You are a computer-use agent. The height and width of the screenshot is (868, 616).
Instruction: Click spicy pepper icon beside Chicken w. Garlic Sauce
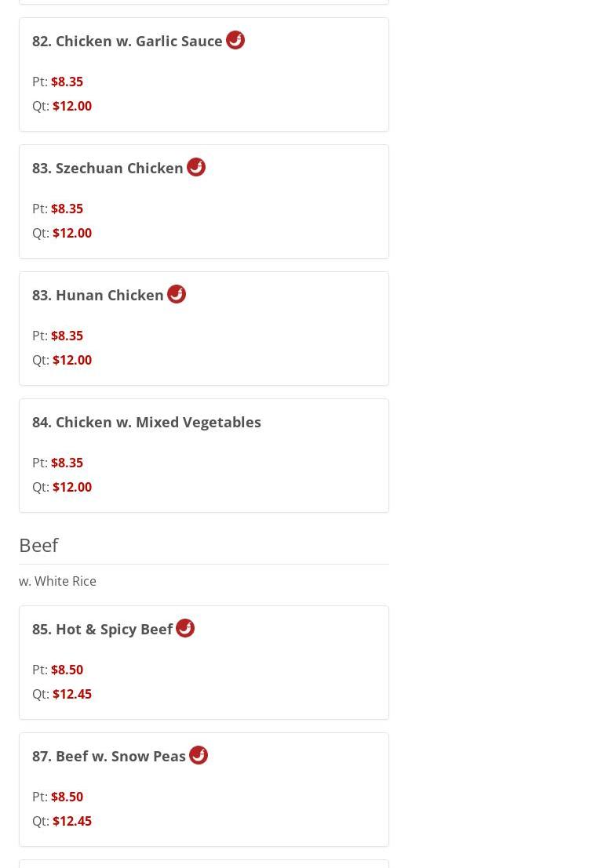pyautogui.click(x=235, y=40)
